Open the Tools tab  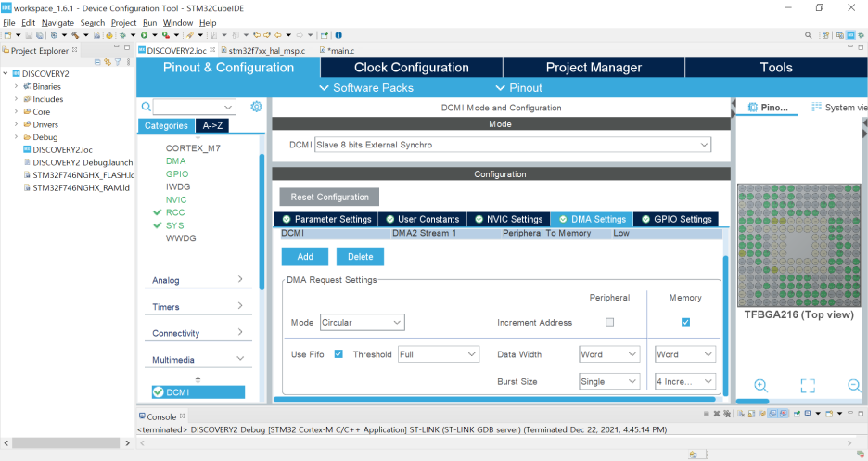pyautogui.click(x=776, y=68)
